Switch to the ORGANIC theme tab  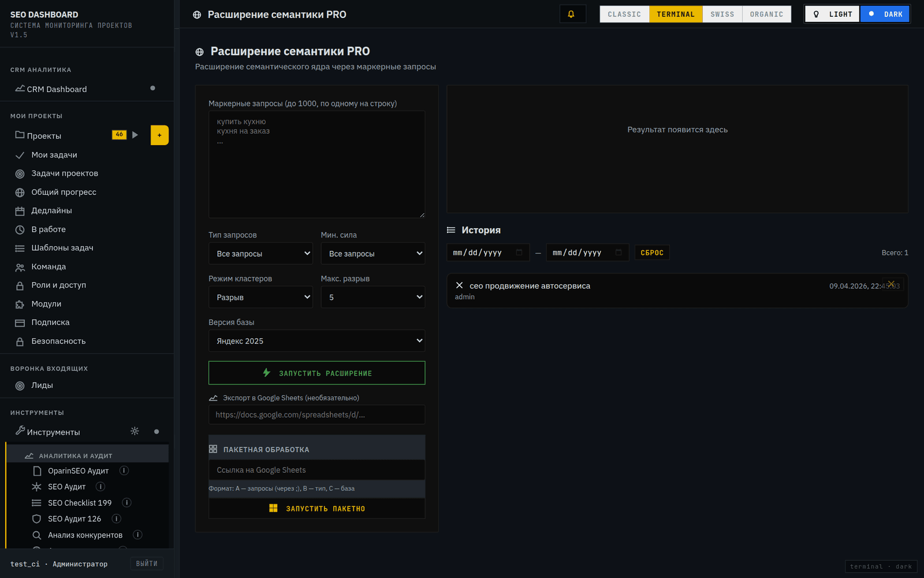point(766,14)
